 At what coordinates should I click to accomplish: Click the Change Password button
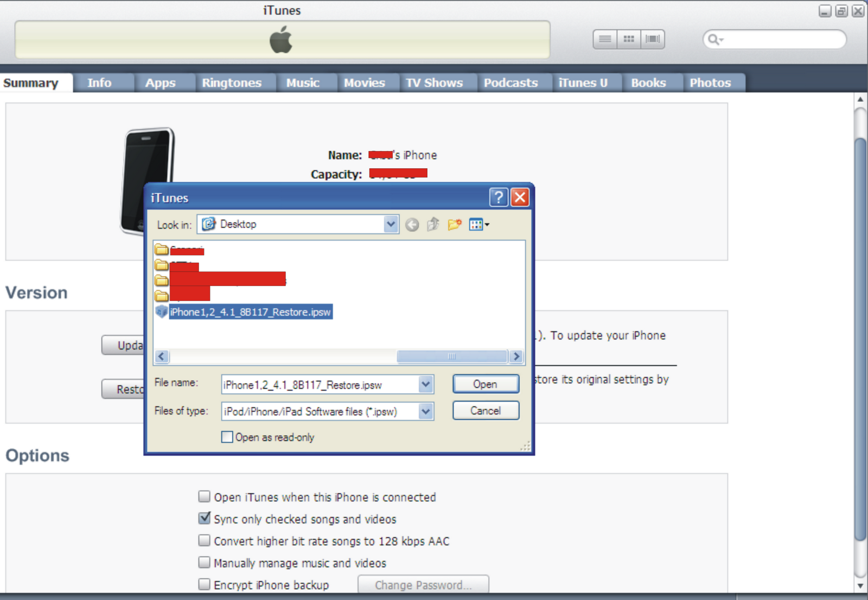(423, 585)
